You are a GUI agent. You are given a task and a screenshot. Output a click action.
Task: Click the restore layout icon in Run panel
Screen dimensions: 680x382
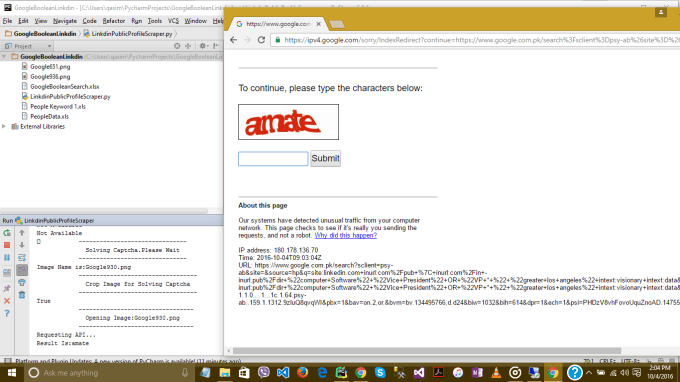tap(7, 273)
